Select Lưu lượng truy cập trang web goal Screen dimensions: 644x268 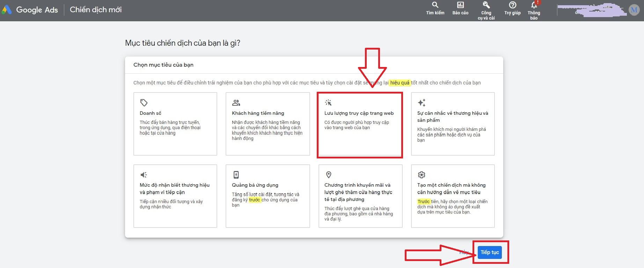click(x=360, y=125)
